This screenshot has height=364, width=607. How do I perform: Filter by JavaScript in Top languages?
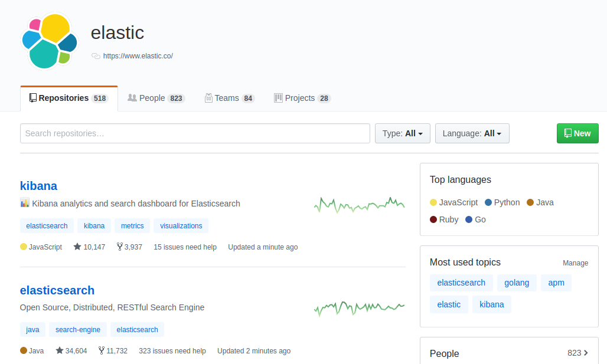pyautogui.click(x=453, y=202)
